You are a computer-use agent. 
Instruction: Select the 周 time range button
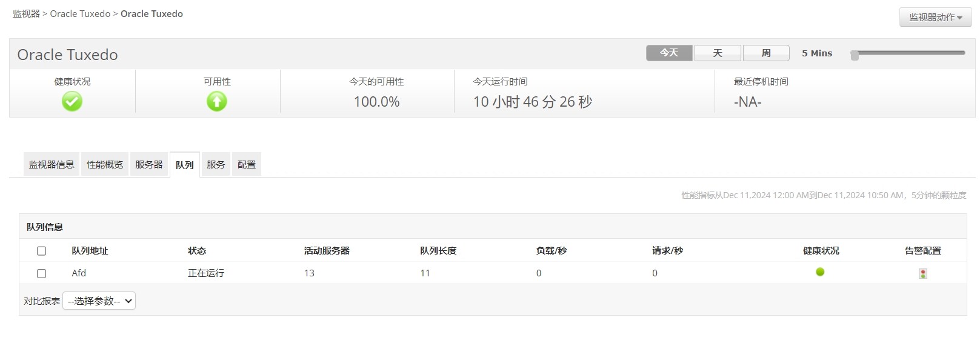[766, 53]
